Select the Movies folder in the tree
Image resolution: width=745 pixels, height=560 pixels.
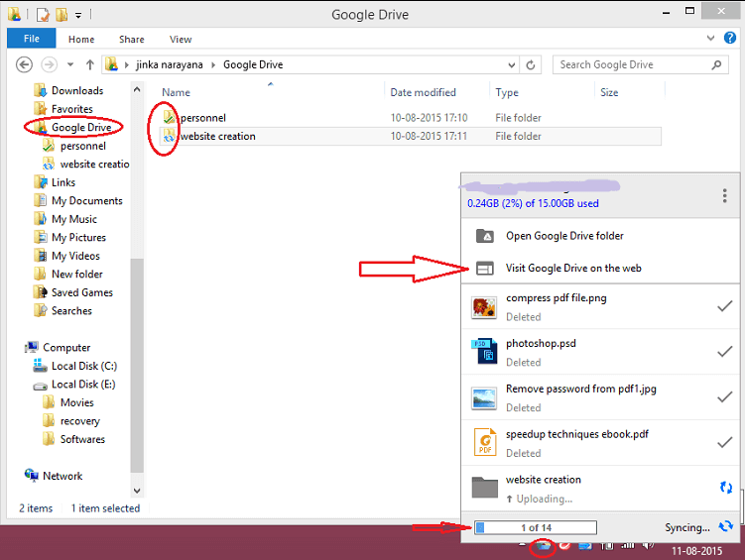76,402
